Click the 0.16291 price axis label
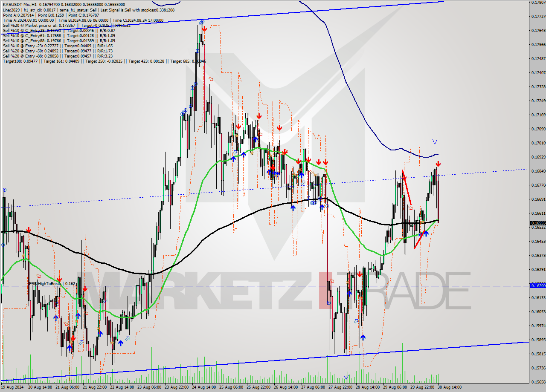546x392 pixels. tap(538, 269)
